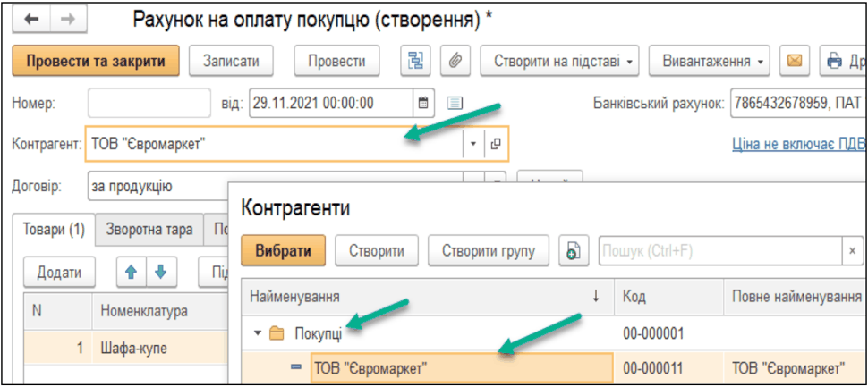Click the Вибрати button

pos(284,251)
